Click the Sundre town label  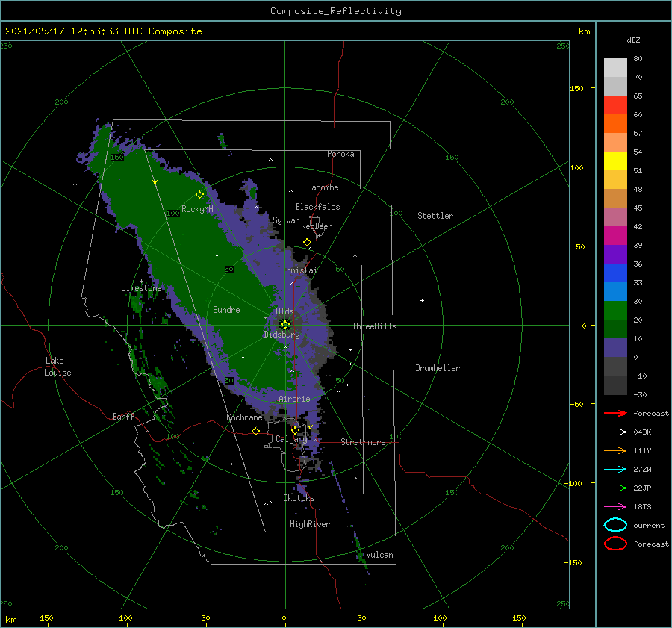click(226, 309)
